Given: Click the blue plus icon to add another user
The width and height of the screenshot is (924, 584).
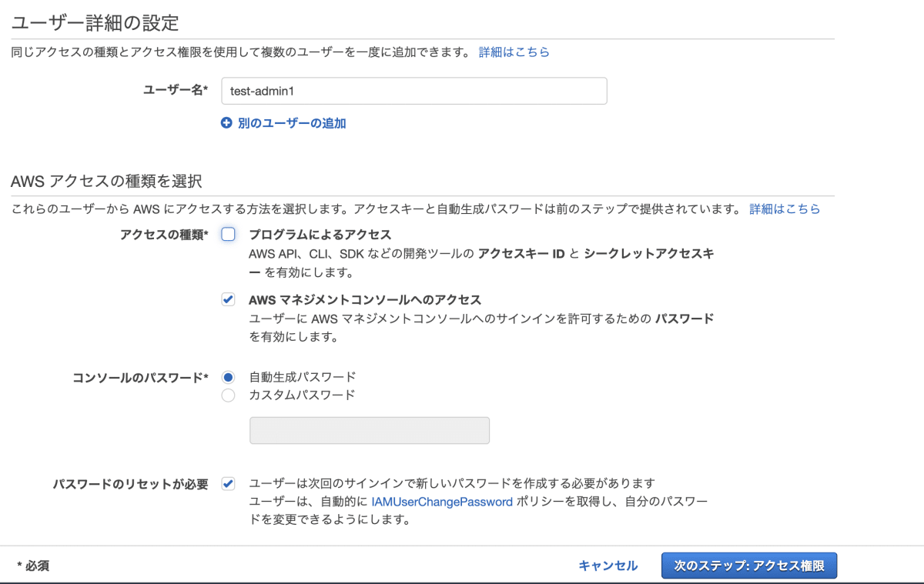Looking at the screenshot, I should (225, 123).
